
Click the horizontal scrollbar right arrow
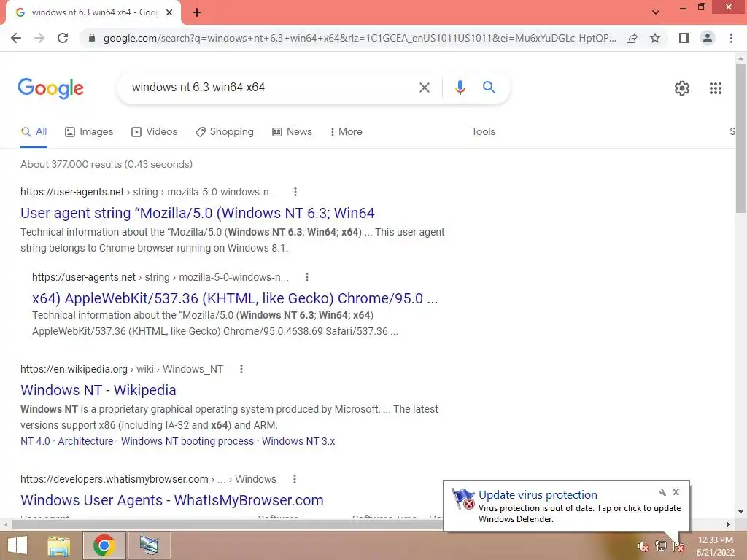click(x=729, y=525)
